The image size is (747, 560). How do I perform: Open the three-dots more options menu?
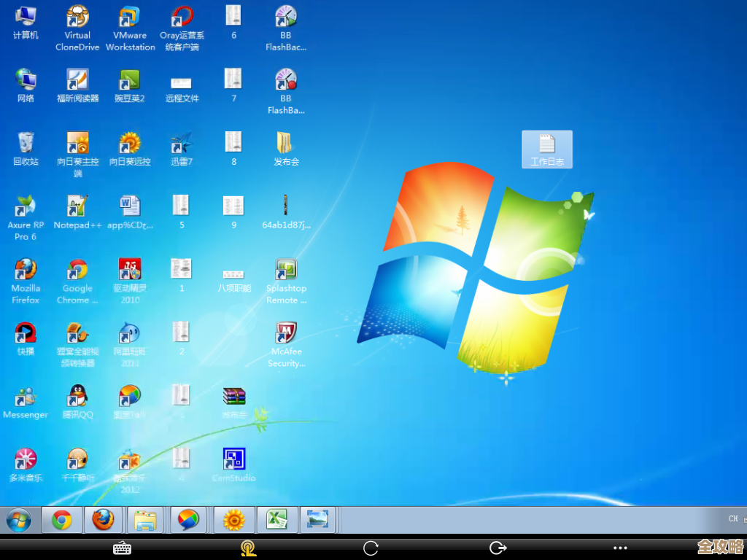(x=620, y=548)
